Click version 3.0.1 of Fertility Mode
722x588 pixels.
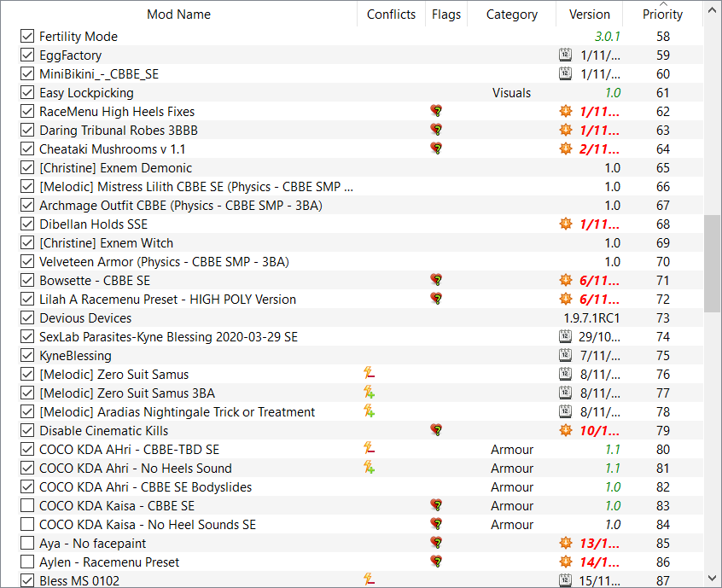608,37
